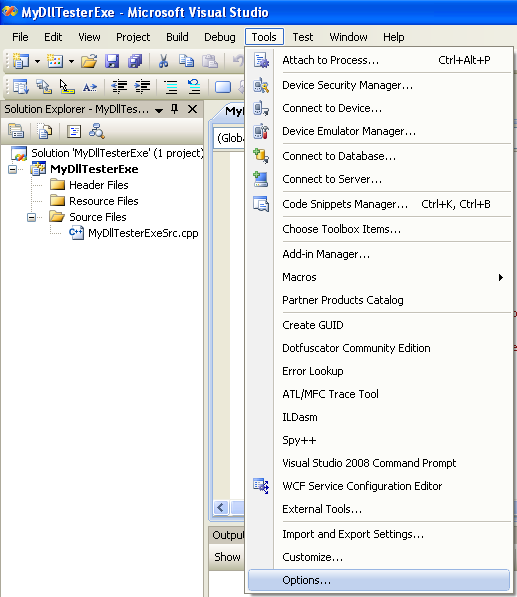Collapse the Source Files folder node
The width and height of the screenshot is (517, 597).
tap(32, 217)
